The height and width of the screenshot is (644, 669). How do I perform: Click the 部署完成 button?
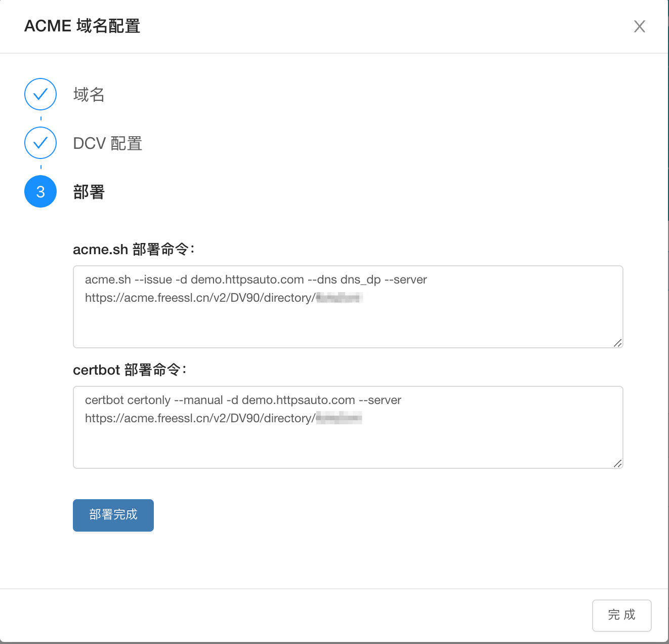(113, 515)
